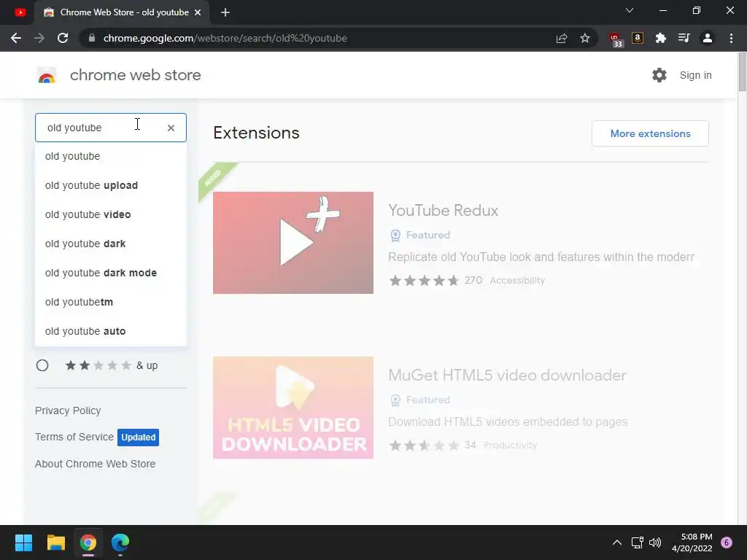
Task: Choose suggestion 'old youtube upload'
Action: [x=111, y=185]
